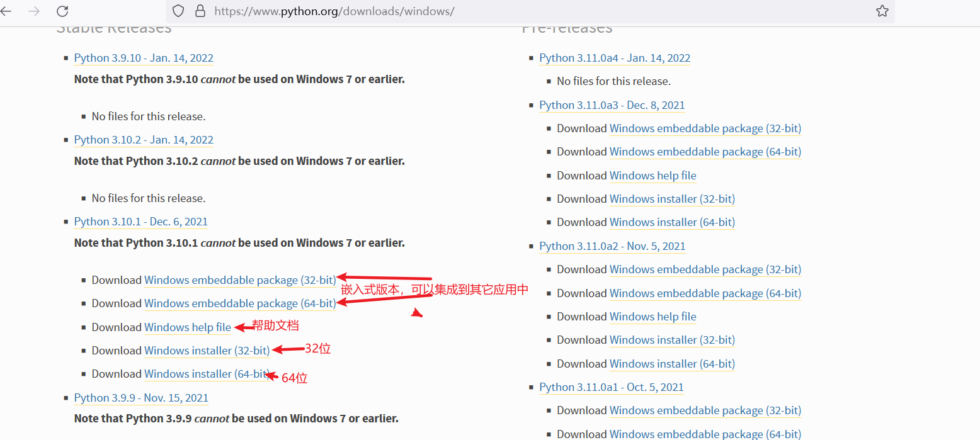Open the Python 3.9.9 - Nov. 15, 2021 release link
The image size is (980, 440).
coord(141,398)
